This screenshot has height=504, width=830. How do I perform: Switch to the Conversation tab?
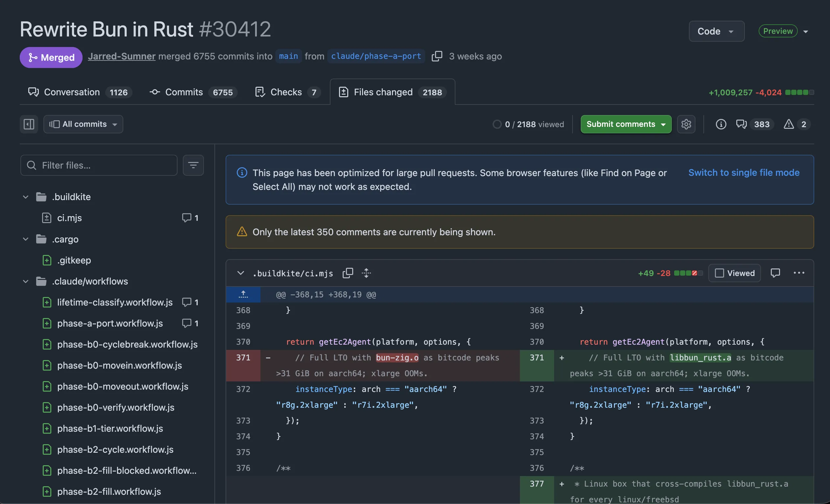tap(80, 92)
